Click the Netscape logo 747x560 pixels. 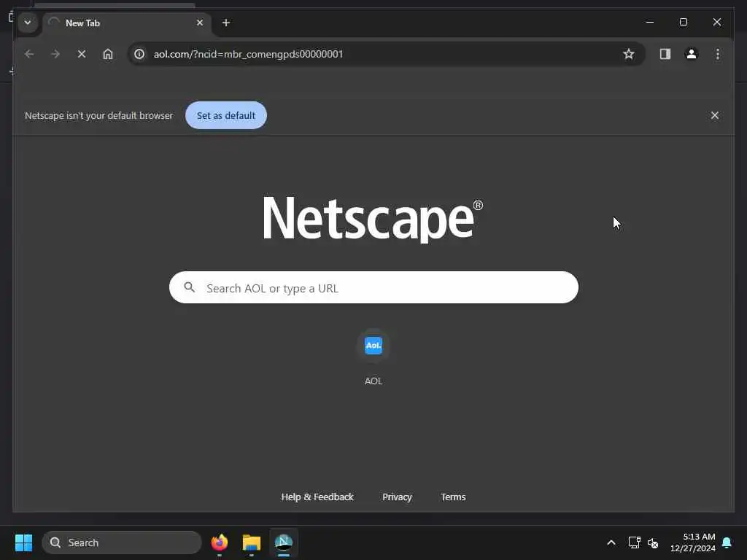click(373, 219)
